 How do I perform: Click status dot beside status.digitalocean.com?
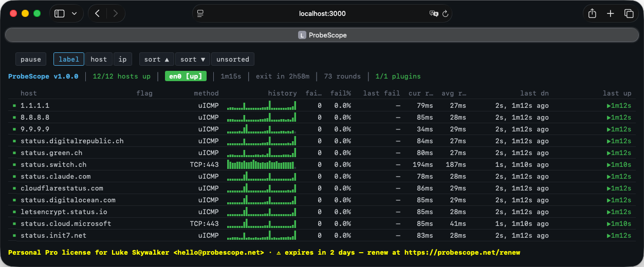(x=15, y=200)
